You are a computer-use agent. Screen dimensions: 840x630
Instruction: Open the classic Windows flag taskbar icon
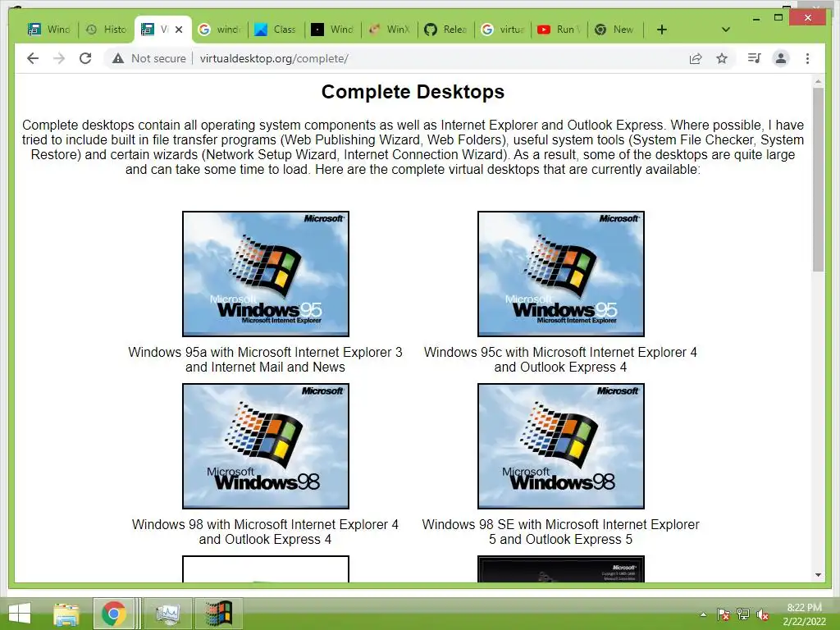coord(218,614)
